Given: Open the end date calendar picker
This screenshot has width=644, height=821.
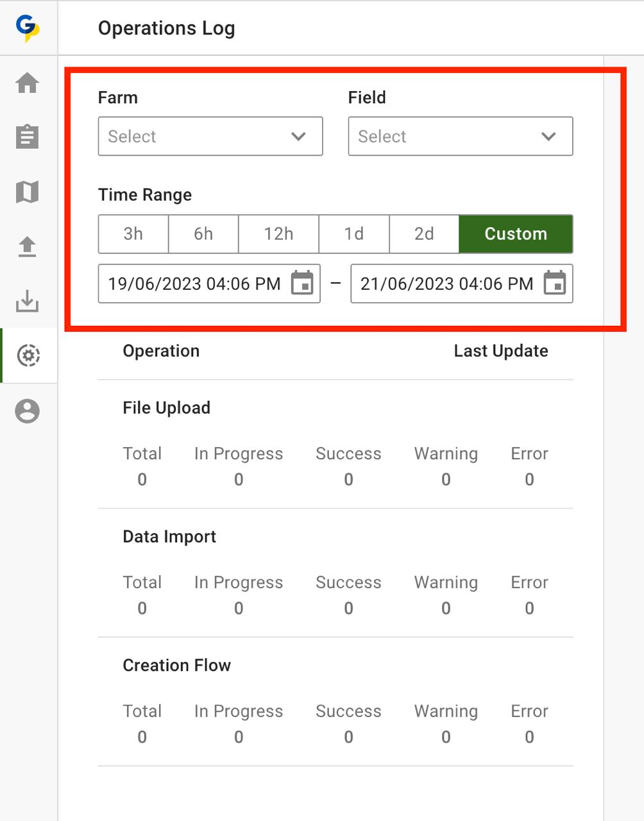Looking at the screenshot, I should (x=555, y=284).
